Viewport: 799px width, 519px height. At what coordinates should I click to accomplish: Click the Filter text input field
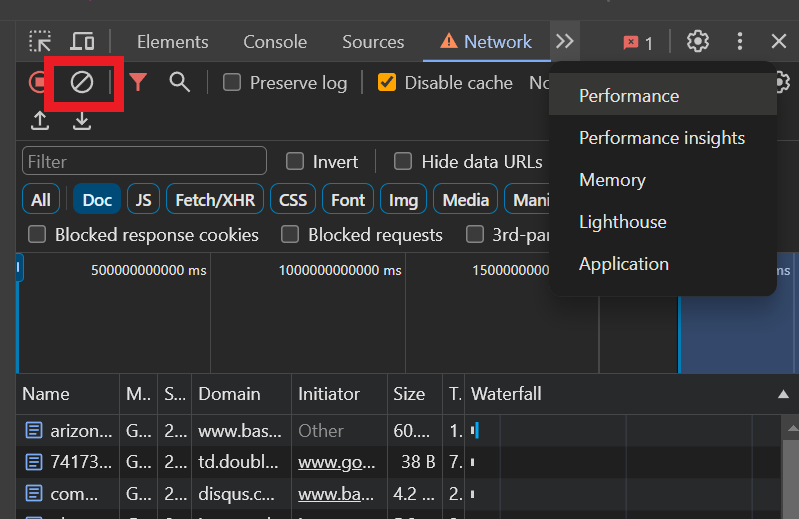(x=144, y=161)
